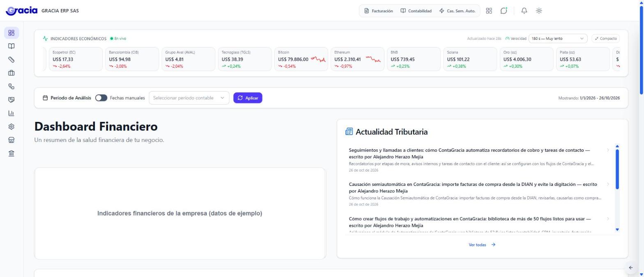Click the Ethereum sparkline chart
Image resolution: width=644 pixels, height=277 pixels.
click(x=373, y=60)
